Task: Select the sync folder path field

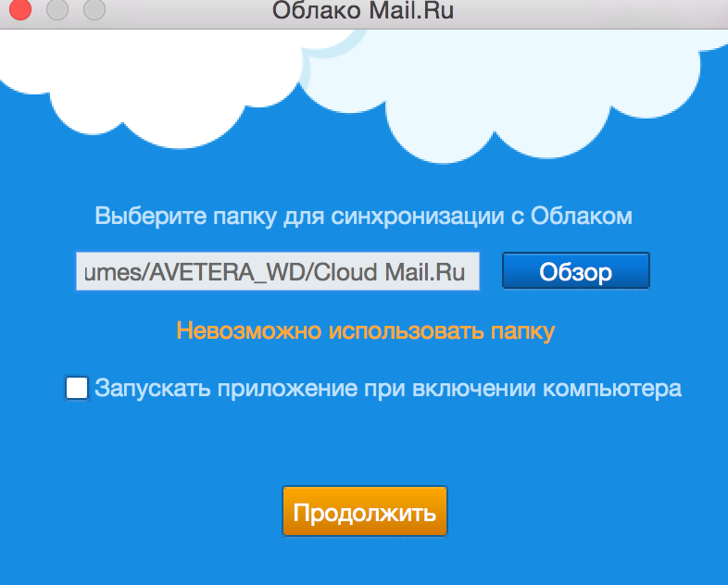Action: (278, 271)
